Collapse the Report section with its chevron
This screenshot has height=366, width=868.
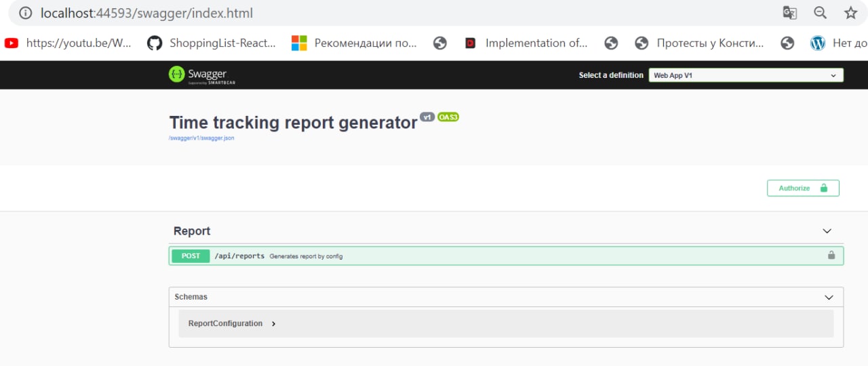point(827,231)
